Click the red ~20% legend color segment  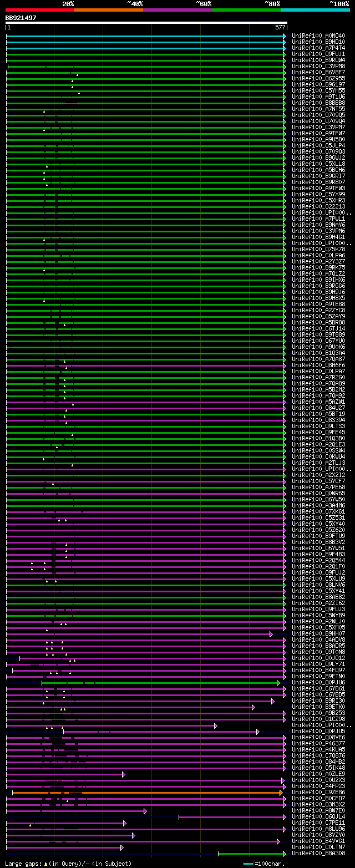click(40, 10)
